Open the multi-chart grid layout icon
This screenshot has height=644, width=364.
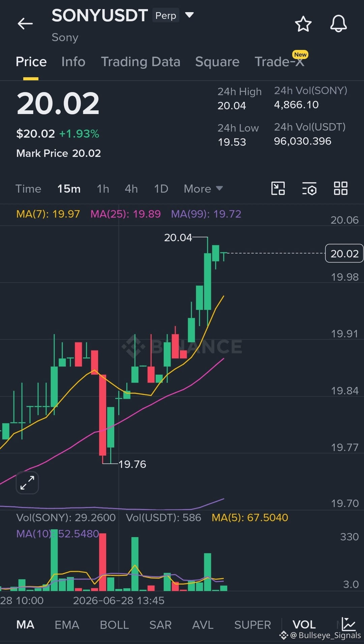pyautogui.click(x=340, y=188)
